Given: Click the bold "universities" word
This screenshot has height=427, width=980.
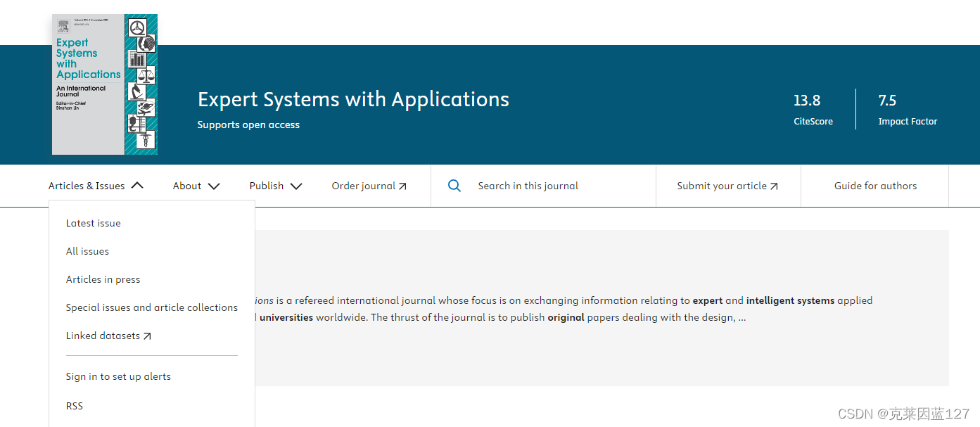Looking at the screenshot, I should (286, 317).
